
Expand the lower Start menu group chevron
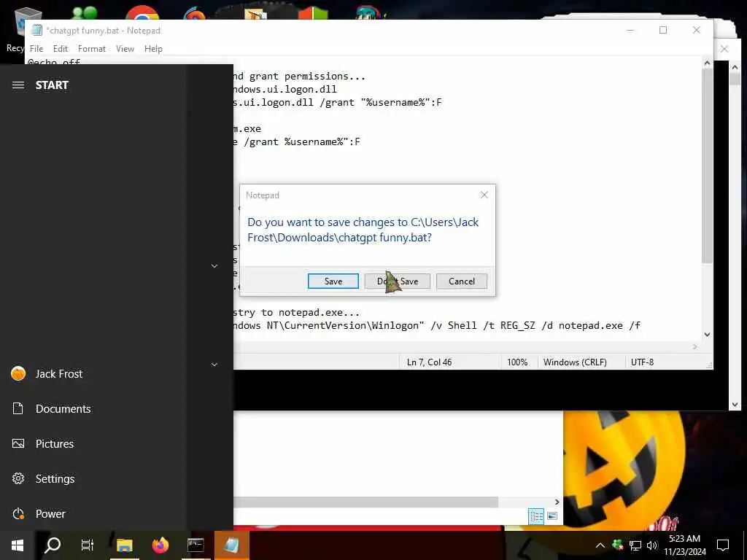coord(214,365)
